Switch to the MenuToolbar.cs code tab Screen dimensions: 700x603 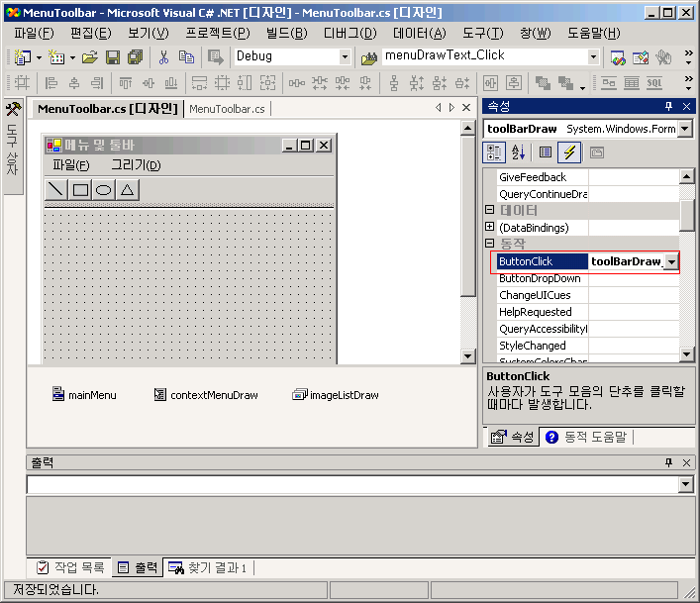tap(227, 109)
